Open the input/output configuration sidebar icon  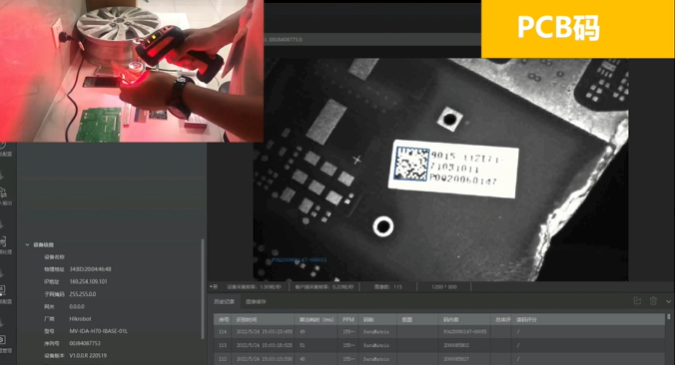[3, 195]
